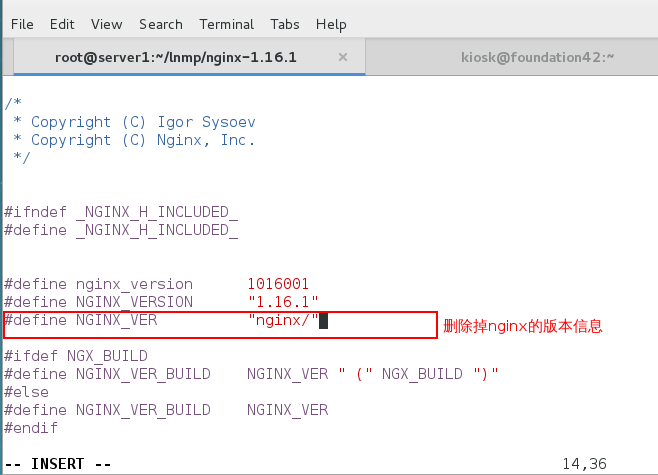Click the "1.16.1" version string
The width and height of the screenshot is (658, 475).
pos(283,302)
